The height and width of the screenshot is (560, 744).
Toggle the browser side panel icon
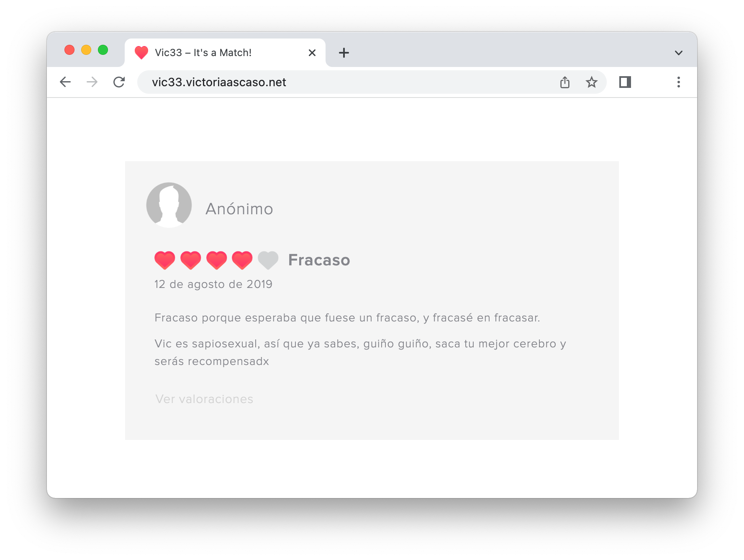tap(625, 82)
